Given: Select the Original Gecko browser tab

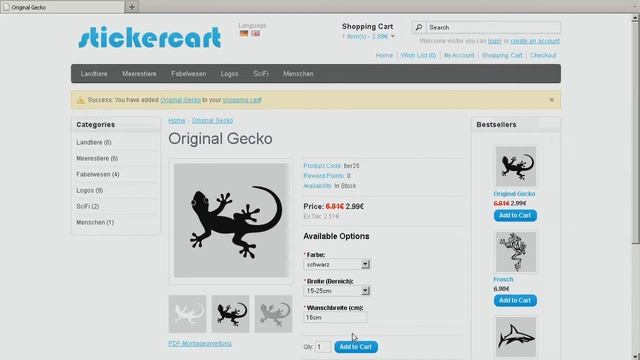Looking at the screenshot, I should [x=62, y=7].
